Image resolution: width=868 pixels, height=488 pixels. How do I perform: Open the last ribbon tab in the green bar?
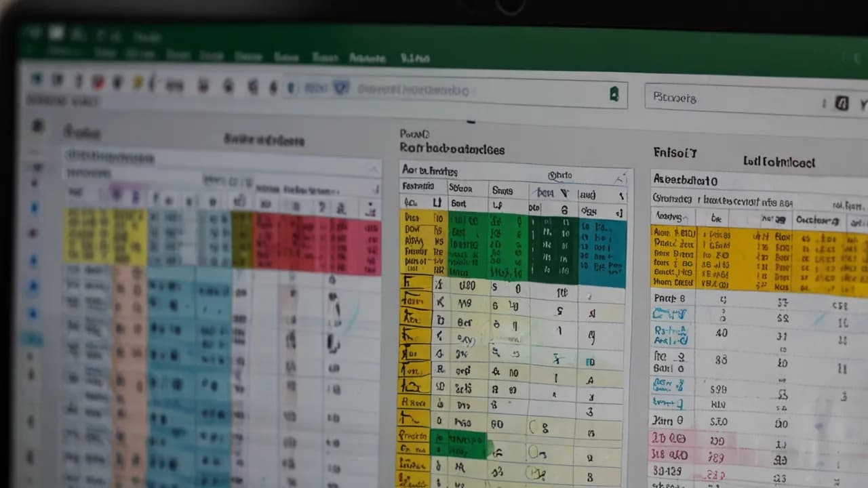tap(414, 58)
